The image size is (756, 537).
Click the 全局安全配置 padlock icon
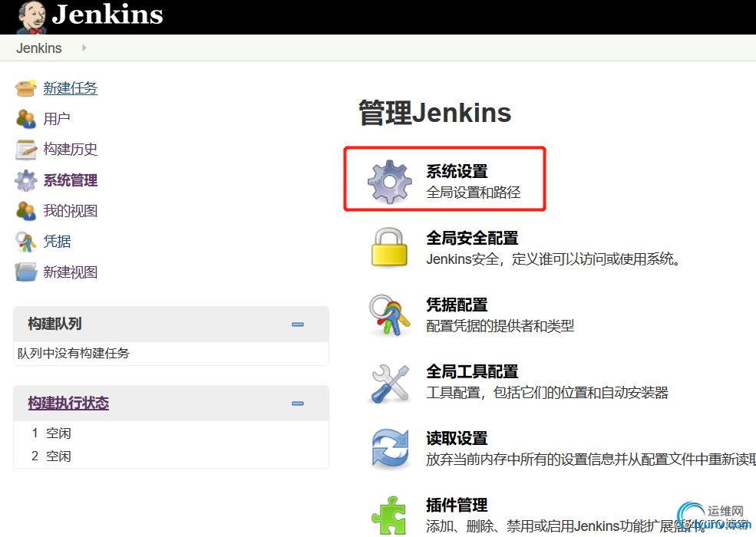390,247
